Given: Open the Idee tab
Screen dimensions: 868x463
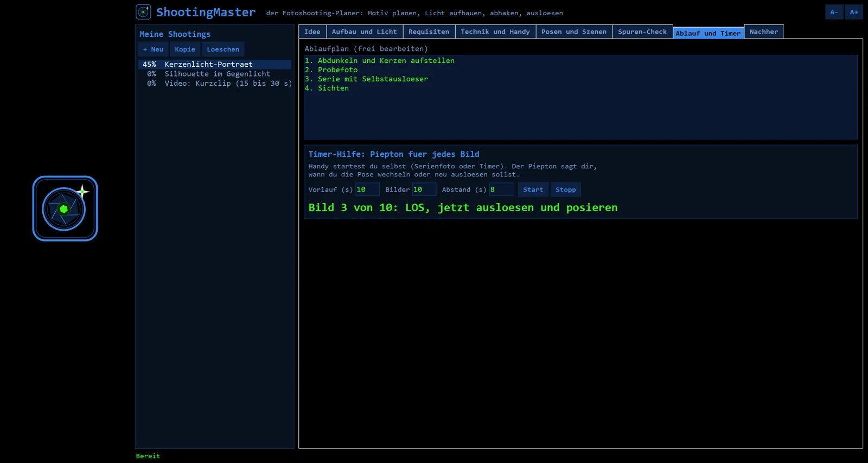Looking at the screenshot, I should (312, 31).
